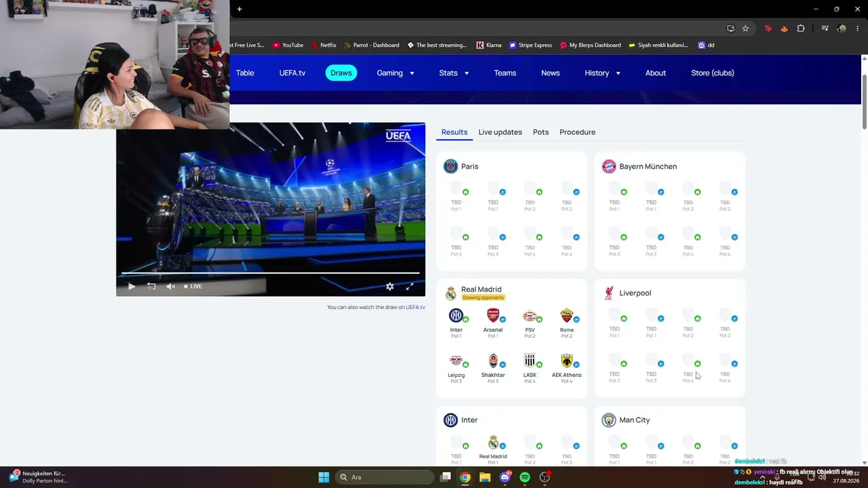Click the Real Madrid card header crest
Image resolution: width=868 pixels, height=488 pixels.
451,293
